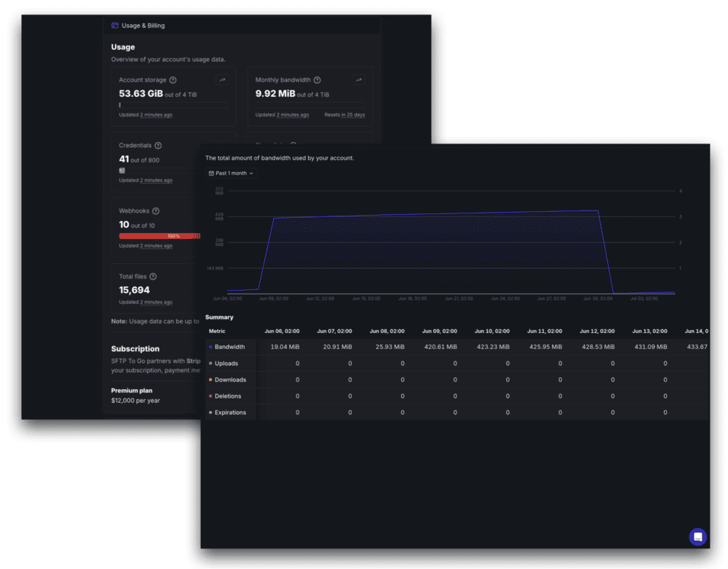Open Account storage trend chart icon
728x569 pixels.
pyautogui.click(x=222, y=80)
